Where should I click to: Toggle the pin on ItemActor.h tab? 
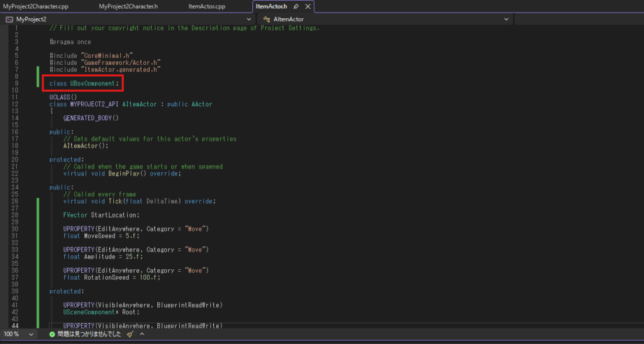(x=296, y=6)
